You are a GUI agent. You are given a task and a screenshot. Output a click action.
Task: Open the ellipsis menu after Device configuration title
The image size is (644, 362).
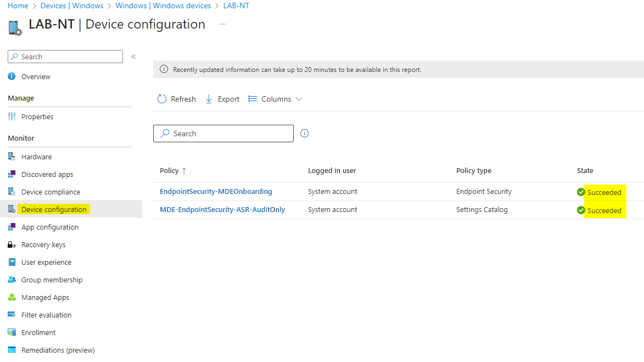point(222,24)
